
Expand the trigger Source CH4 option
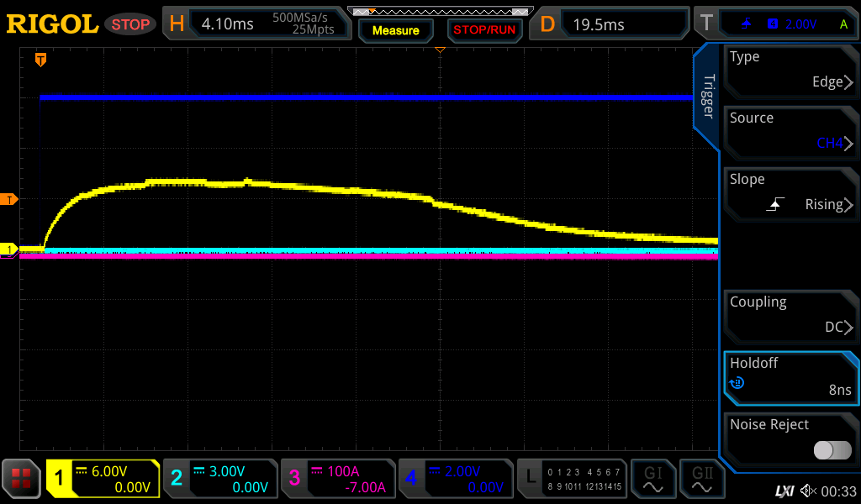[x=790, y=131]
